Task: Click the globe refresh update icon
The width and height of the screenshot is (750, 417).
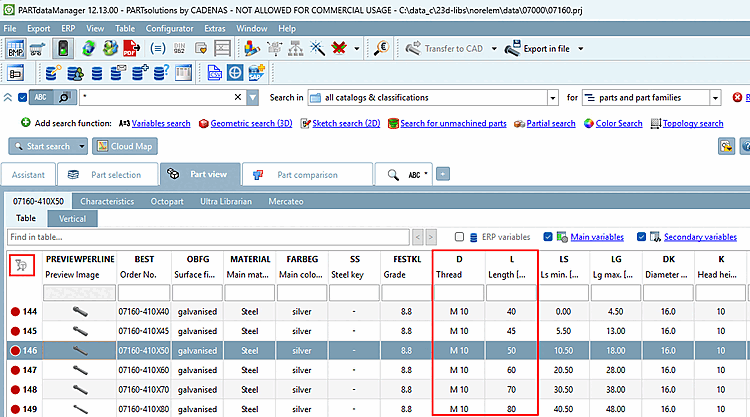Action: 88,48
